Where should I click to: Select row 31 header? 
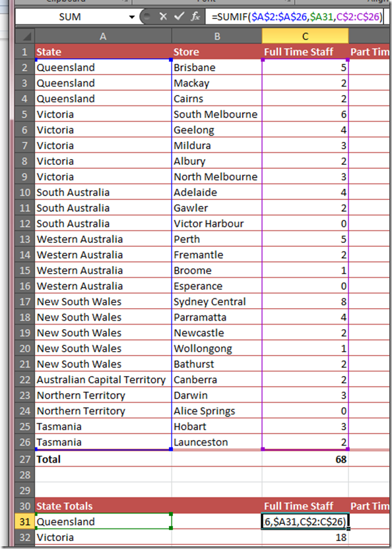tap(24, 522)
